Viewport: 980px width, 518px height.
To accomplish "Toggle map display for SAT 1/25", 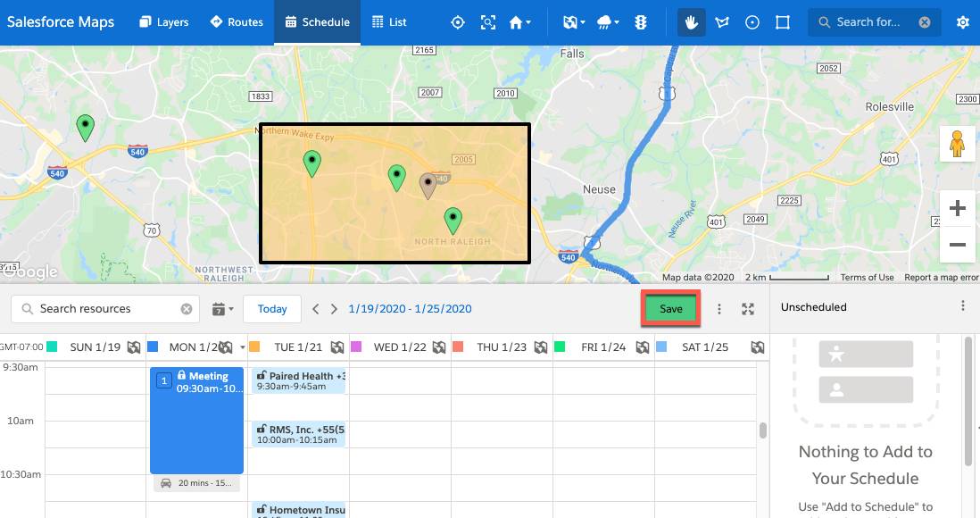I will coord(758,347).
